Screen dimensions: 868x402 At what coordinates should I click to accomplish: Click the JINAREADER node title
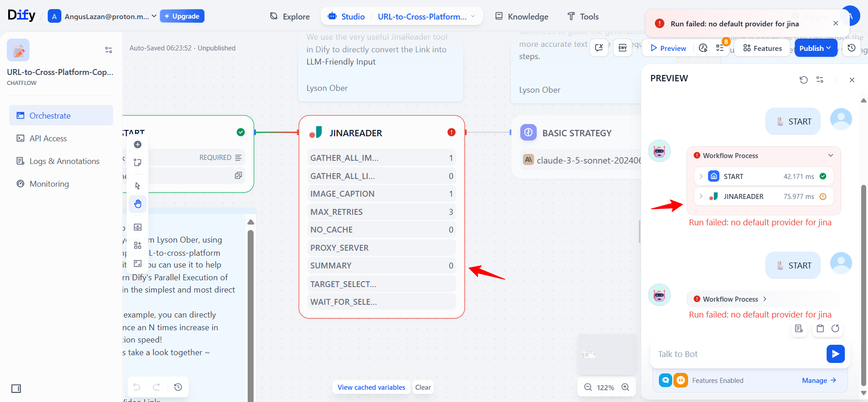coord(356,133)
